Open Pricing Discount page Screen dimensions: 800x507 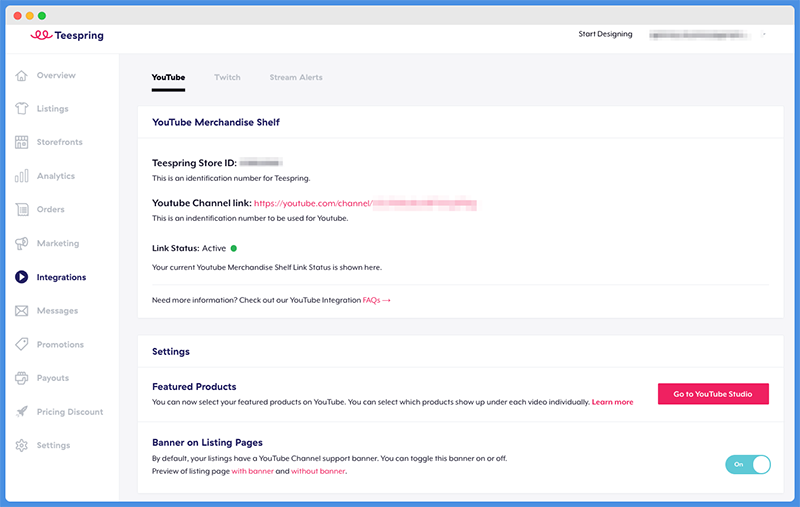pyautogui.click(x=70, y=412)
